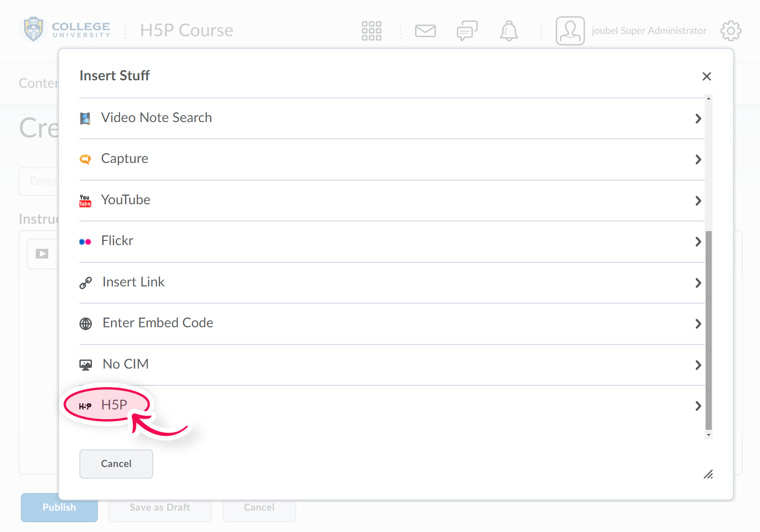Click the Cancel button in the dialog
This screenshot has width=760, height=532.
[116, 464]
